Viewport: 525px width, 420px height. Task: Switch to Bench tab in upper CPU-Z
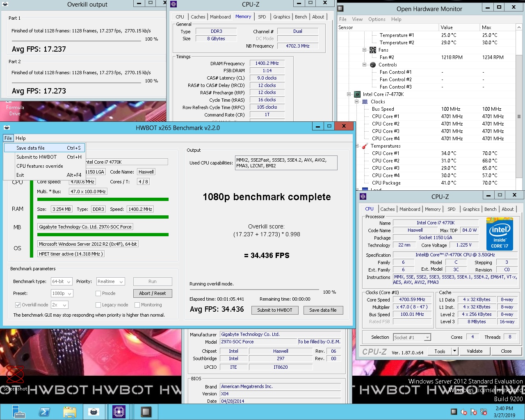[301, 17]
